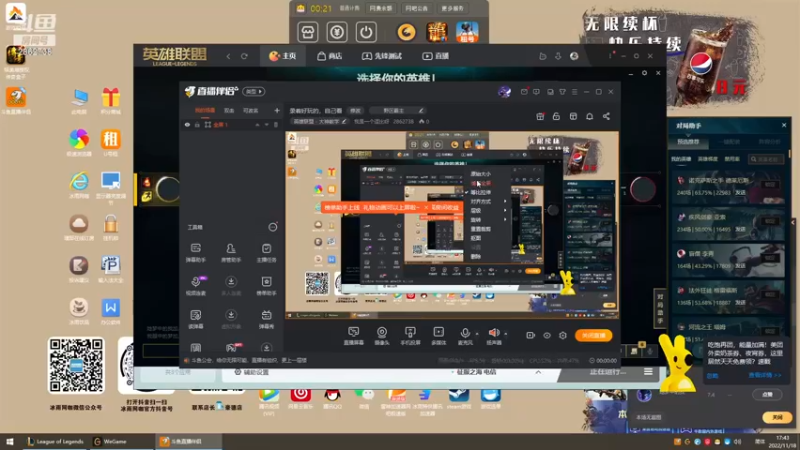Add a multimedia source (多媒体)
Image resolution: width=800 pixels, height=450 pixels.
439,336
